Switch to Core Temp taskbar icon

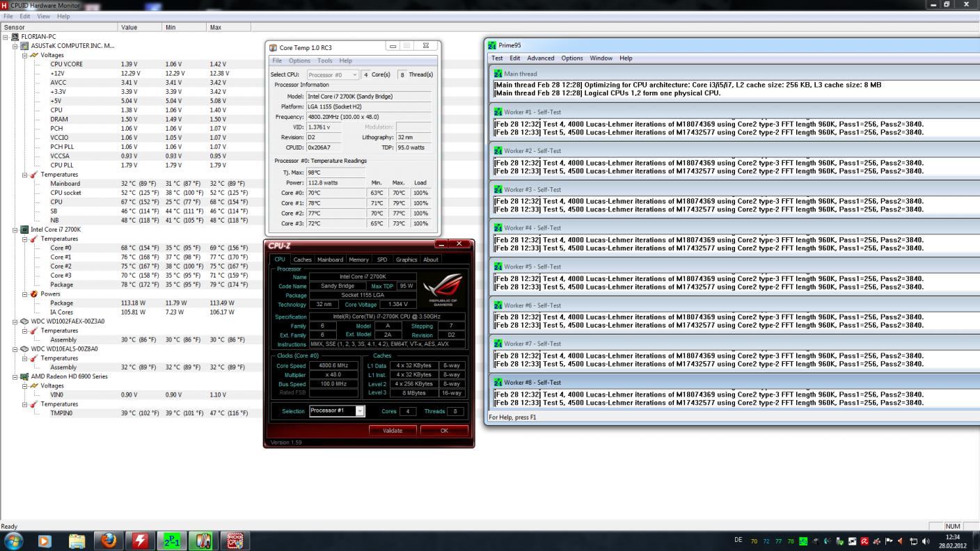click(x=203, y=541)
